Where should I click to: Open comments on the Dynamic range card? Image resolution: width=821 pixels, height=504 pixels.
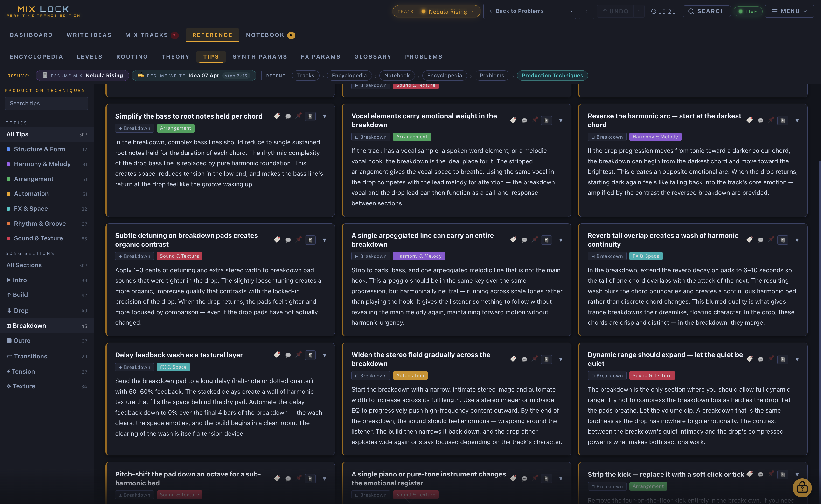761,359
